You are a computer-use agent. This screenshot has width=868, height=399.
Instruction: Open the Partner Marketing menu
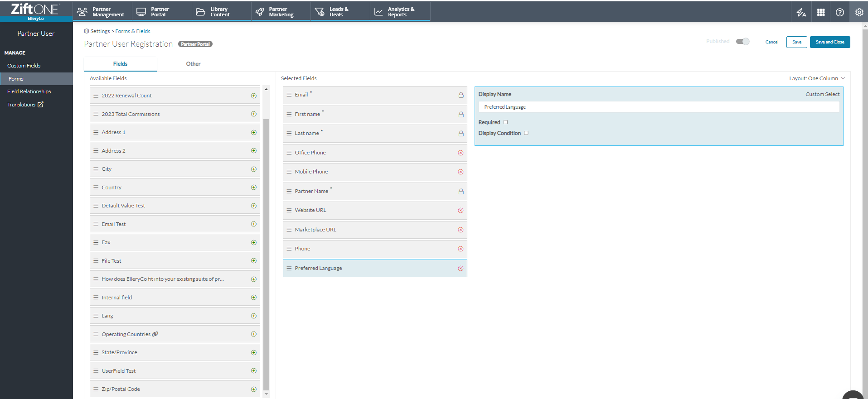click(281, 12)
